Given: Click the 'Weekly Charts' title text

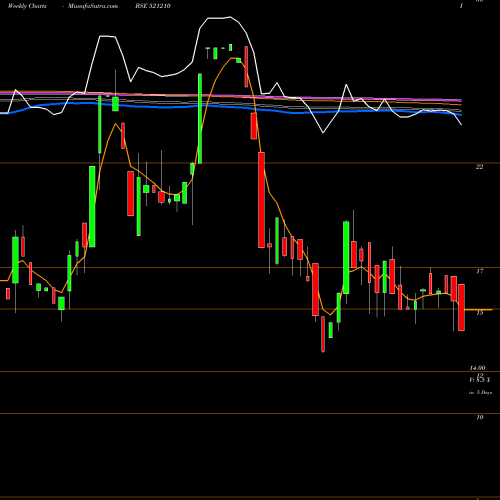Looking at the screenshot, I should click(x=27, y=6).
